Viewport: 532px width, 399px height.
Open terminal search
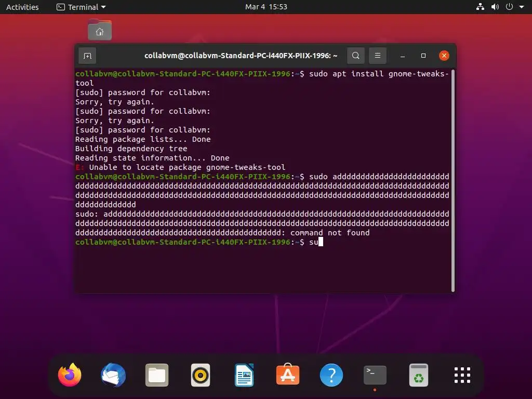click(355, 56)
